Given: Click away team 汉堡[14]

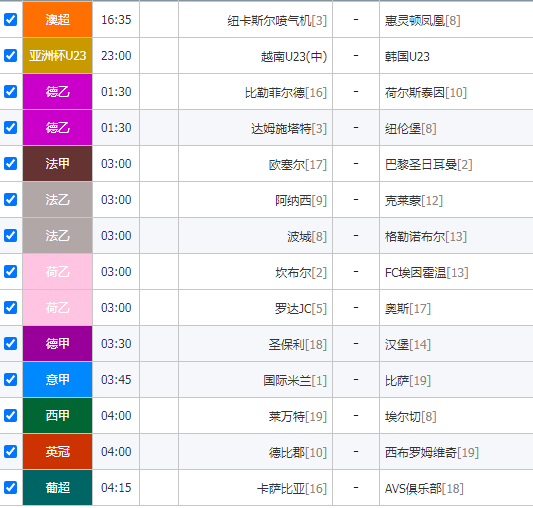Looking at the screenshot, I should (x=408, y=345).
